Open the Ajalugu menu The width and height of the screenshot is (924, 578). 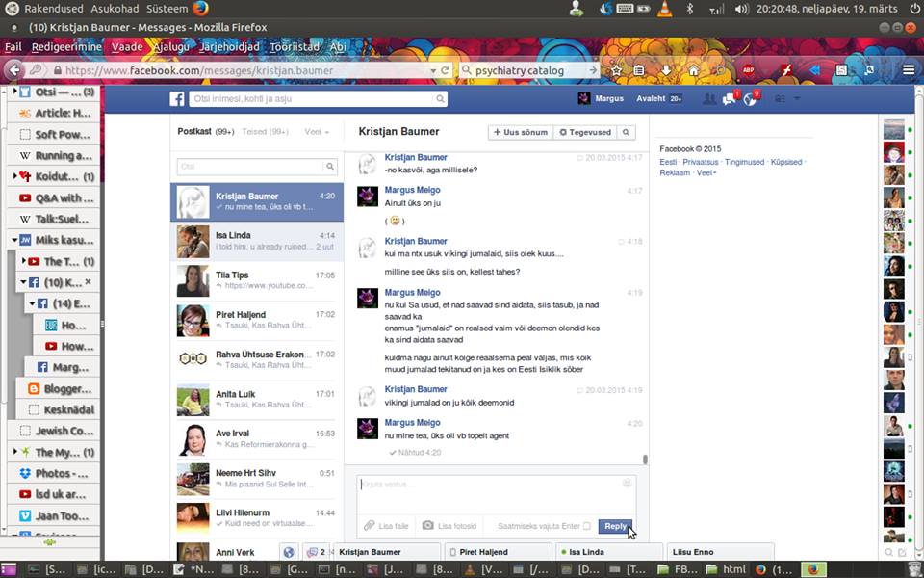coord(171,46)
